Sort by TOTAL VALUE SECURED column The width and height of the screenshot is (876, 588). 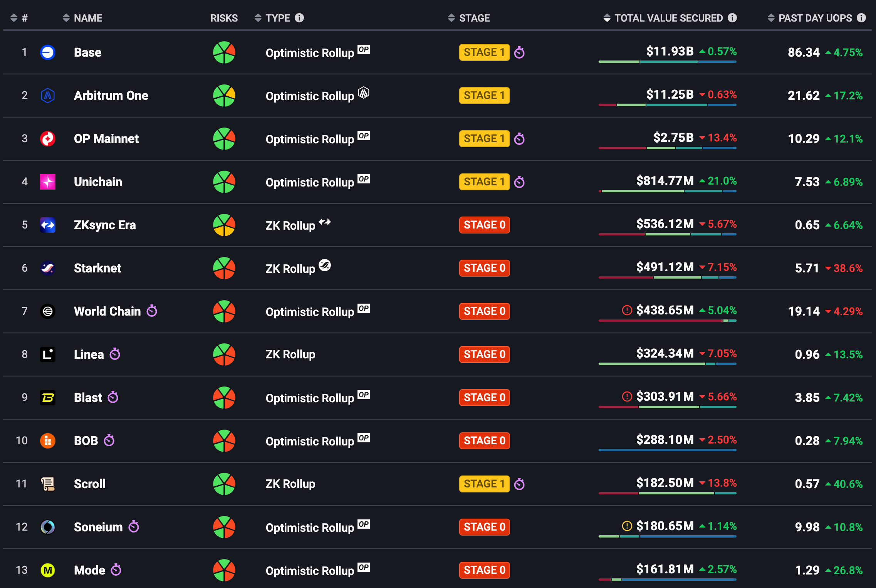[x=663, y=18]
